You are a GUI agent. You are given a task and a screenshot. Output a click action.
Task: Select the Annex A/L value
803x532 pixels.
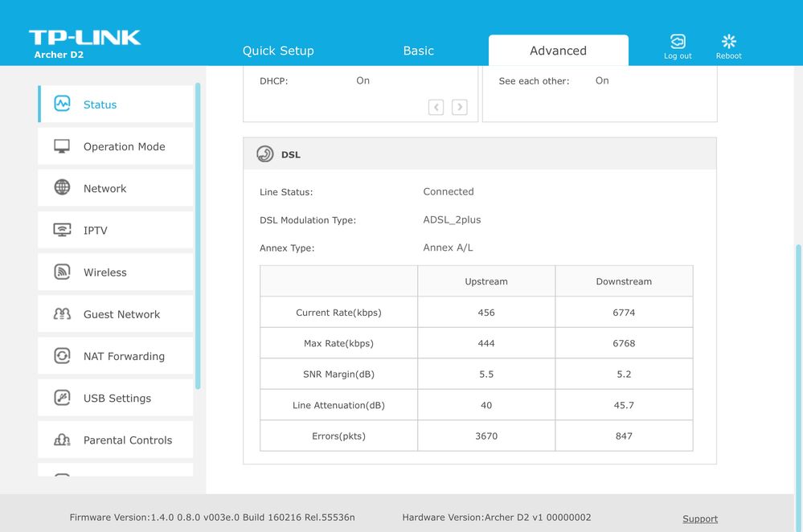pos(448,248)
